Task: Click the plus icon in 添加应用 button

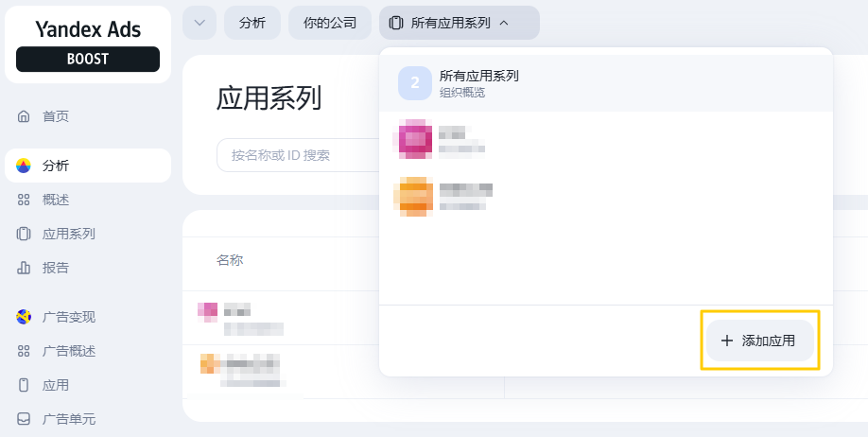Action: pos(727,341)
